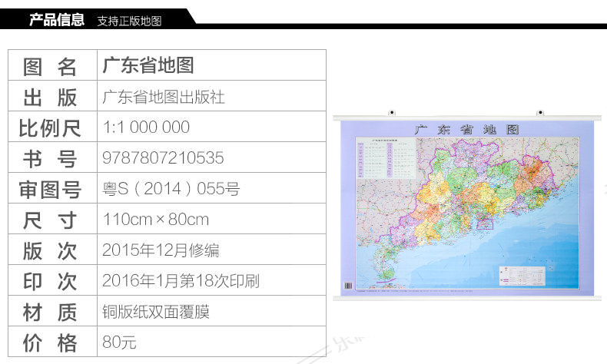Image resolution: width=607 pixels, height=364 pixels.
Task: Click the 书号 label cell
Action: tap(53, 157)
